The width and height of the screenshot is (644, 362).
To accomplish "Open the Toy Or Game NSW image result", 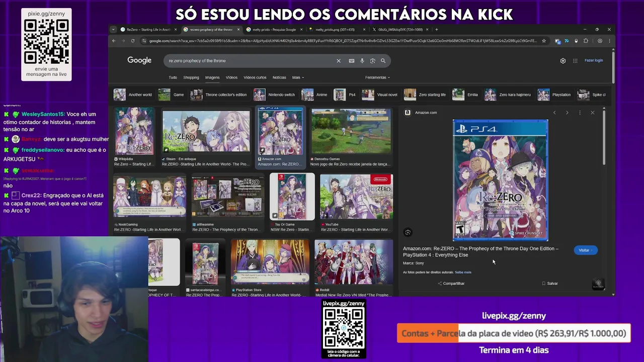I will coord(292,203).
